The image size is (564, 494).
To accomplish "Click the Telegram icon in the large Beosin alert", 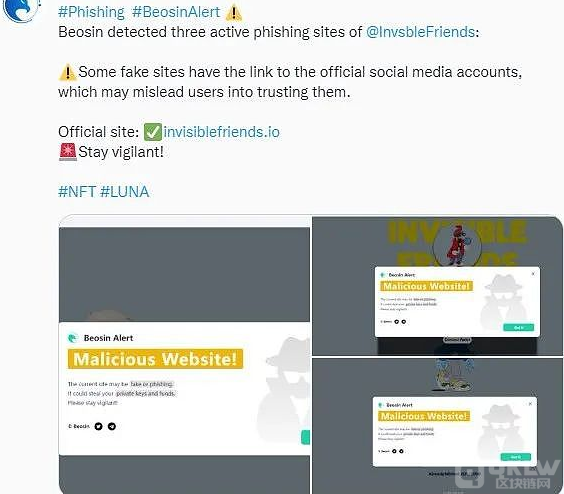I will pyautogui.click(x=112, y=426).
